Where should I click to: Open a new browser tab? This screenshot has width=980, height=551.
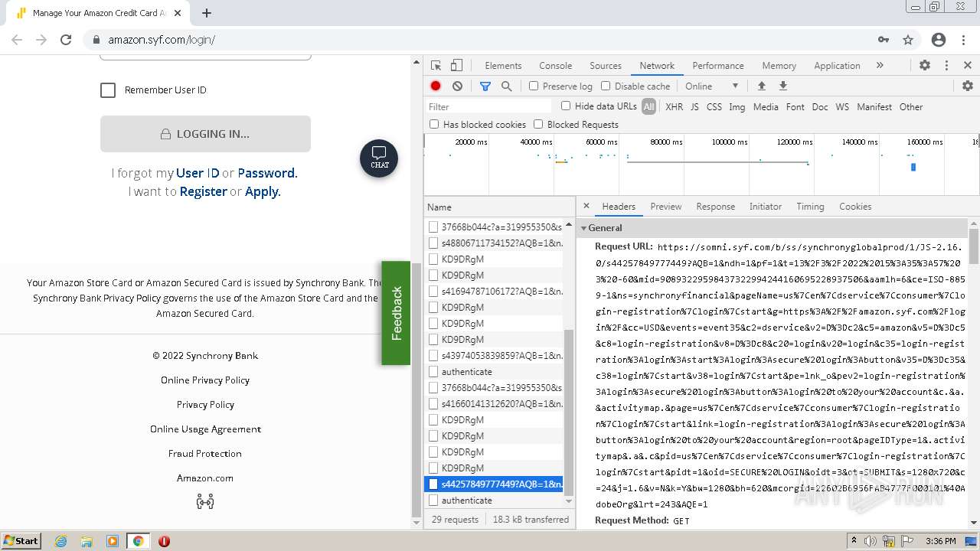207,13
